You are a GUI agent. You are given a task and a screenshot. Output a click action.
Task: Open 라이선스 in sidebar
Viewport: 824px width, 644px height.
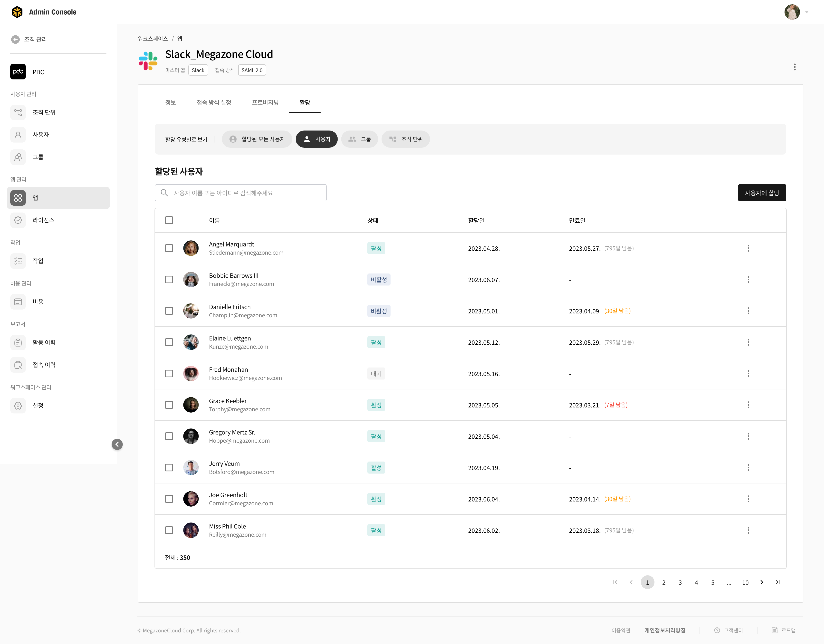point(58,220)
